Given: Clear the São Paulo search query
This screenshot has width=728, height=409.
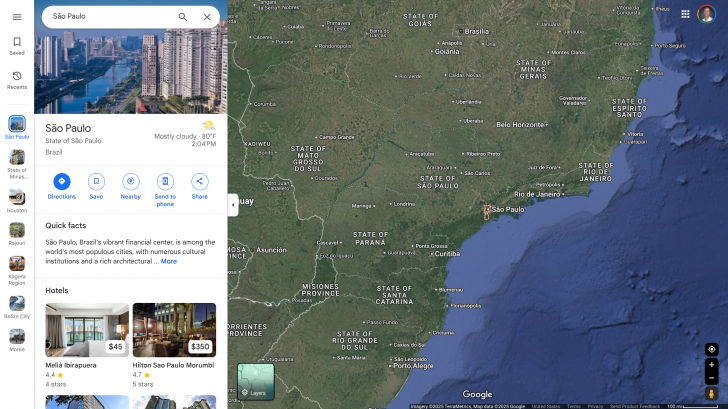Looking at the screenshot, I should [207, 17].
